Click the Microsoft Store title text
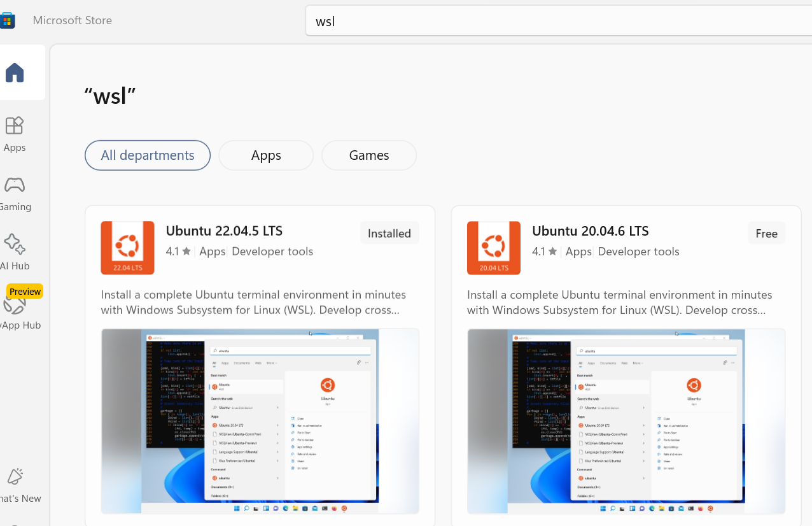The height and width of the screenshot is (526, 812). pyautogui.click(x=73, y=20)
